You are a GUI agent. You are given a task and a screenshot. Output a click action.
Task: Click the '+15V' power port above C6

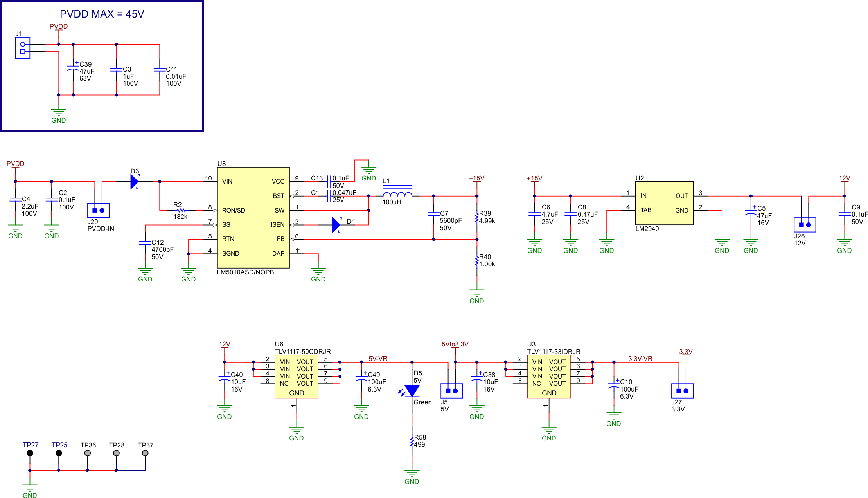534,178
